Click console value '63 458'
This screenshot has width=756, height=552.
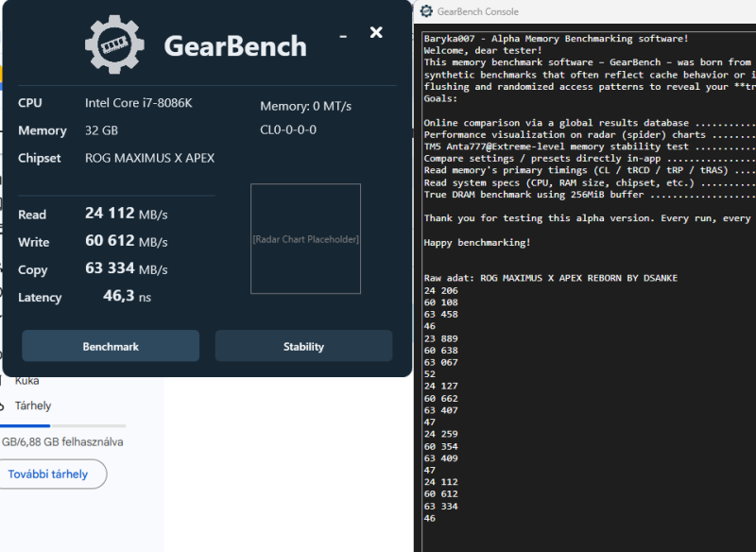(441, 314)
